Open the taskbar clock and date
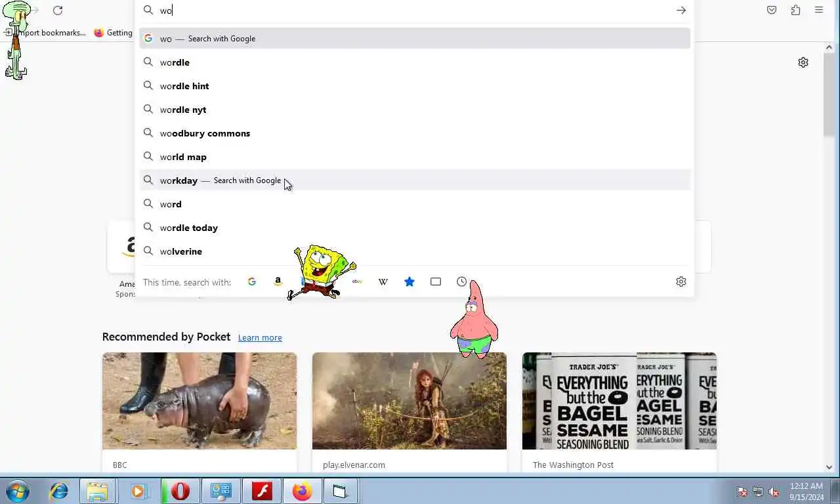Viewport: 840px width, 504px height. pyautogui.click(x=807, y=492)
